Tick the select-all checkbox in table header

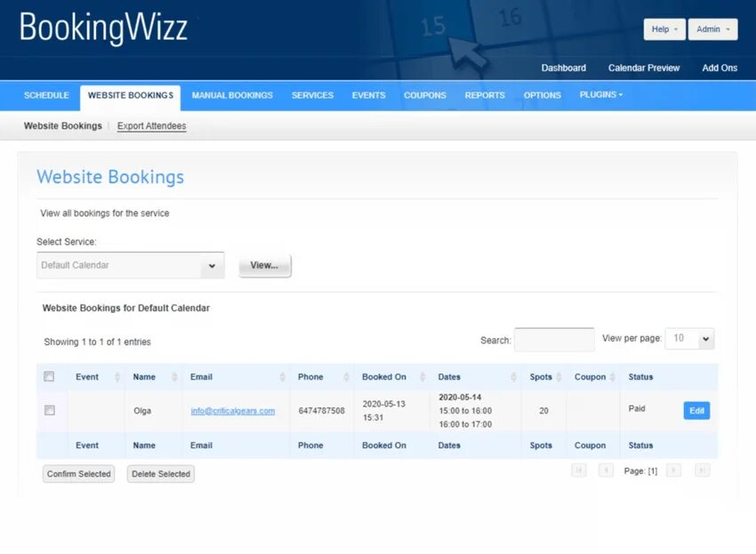point(49,376)
